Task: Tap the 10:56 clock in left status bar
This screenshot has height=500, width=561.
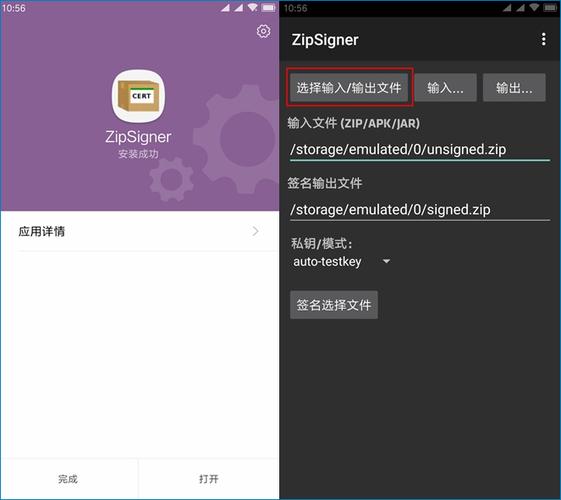Action: pyautogui.click(x=14, y=8)
